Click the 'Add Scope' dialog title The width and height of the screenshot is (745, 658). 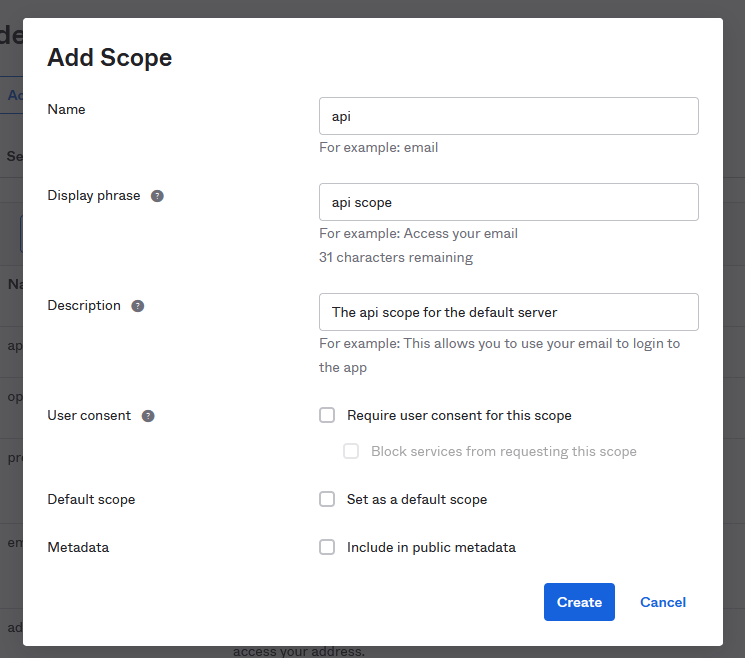coord(110,58)
